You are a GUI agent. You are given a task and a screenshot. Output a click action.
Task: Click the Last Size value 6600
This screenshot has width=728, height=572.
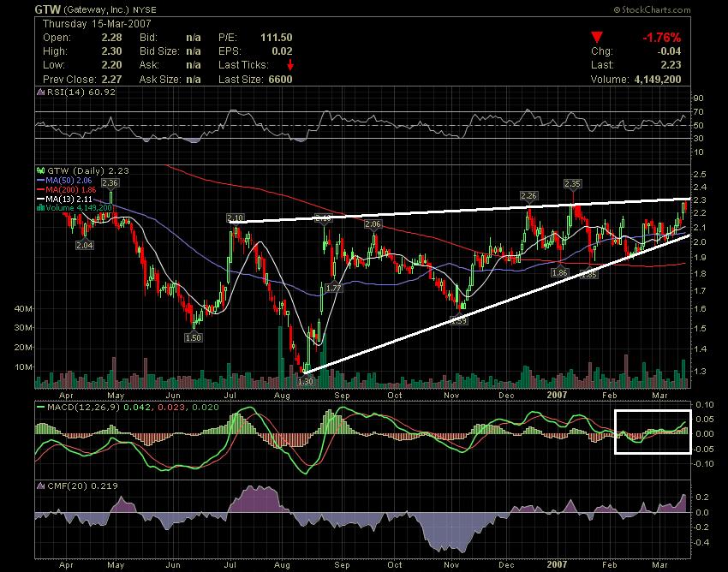click(x=280, y=79)
